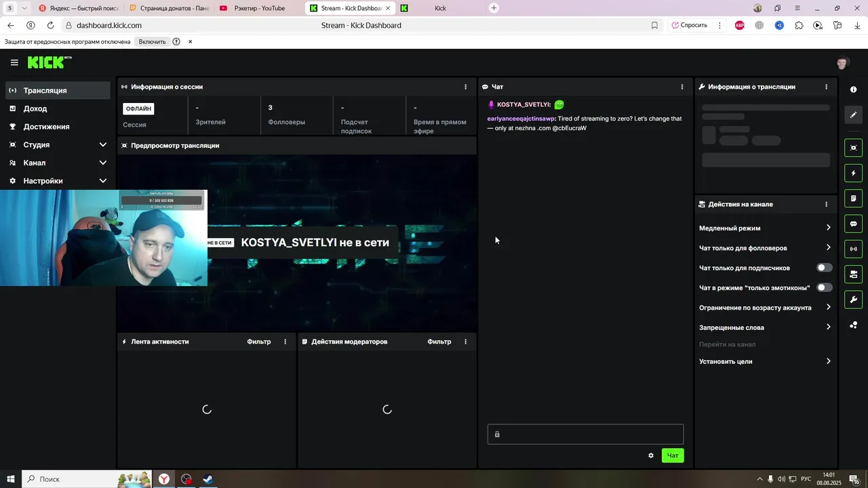Click address bar showing dashboard.kick.com
Image resolution: width=868 pixels, height=488 pixels.
109,25
